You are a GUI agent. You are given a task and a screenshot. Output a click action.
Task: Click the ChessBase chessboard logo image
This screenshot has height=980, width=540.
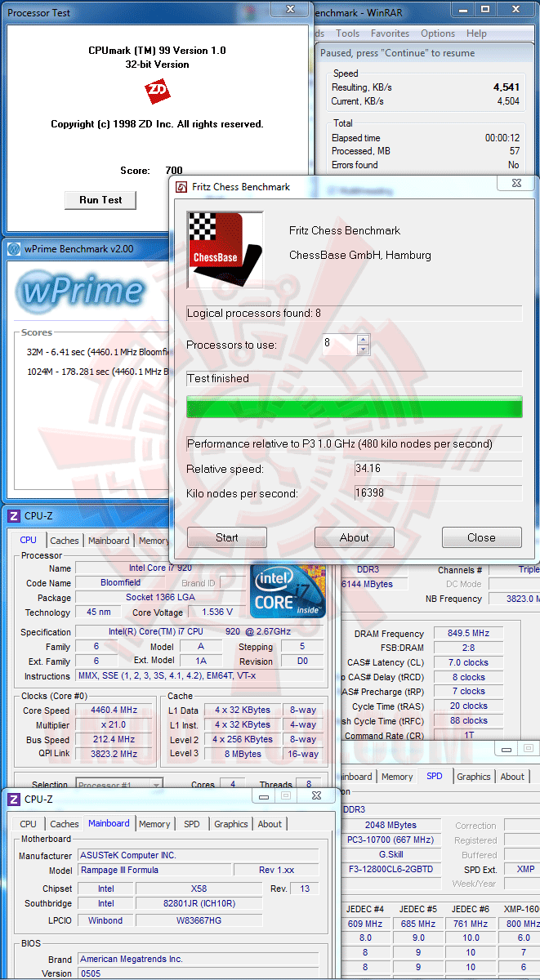tap(225, 250)
